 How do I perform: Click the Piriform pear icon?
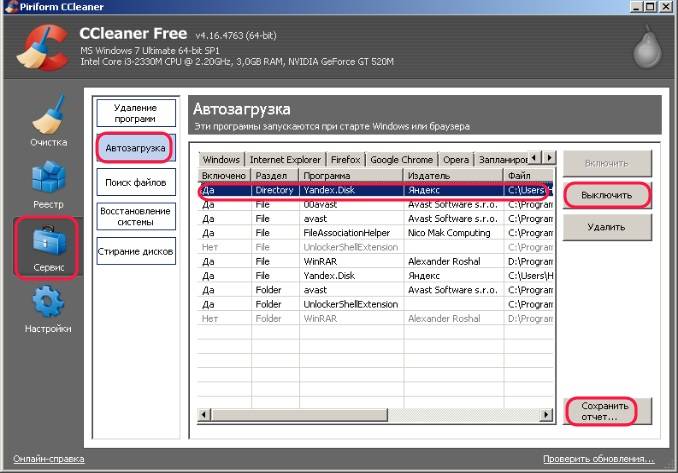(647, 47)
